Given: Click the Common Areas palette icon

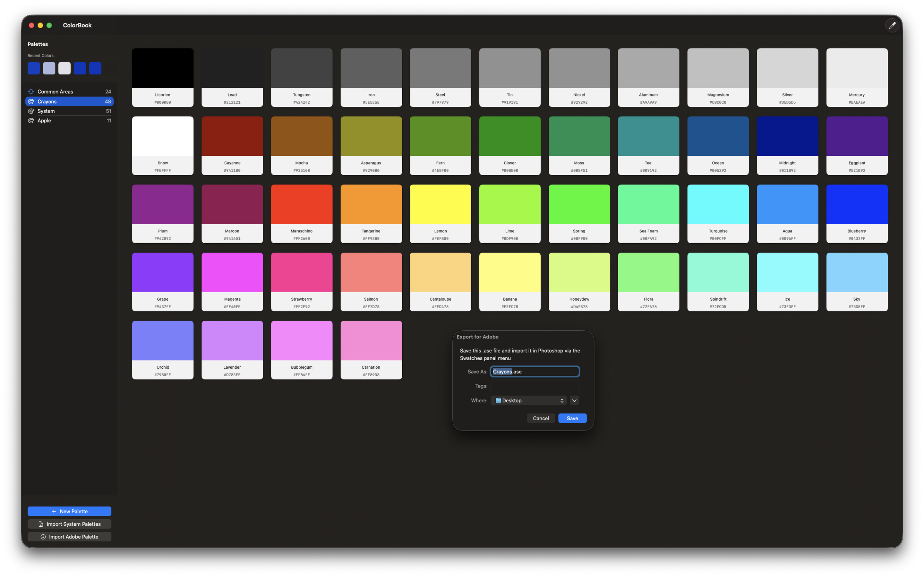Looking at the screenshot, I should [31, 92].
